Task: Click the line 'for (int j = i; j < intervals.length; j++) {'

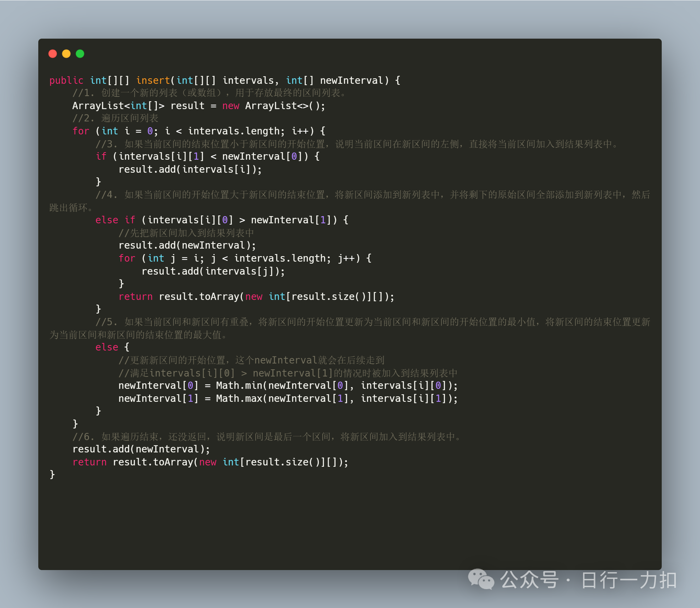Action: 245,258
